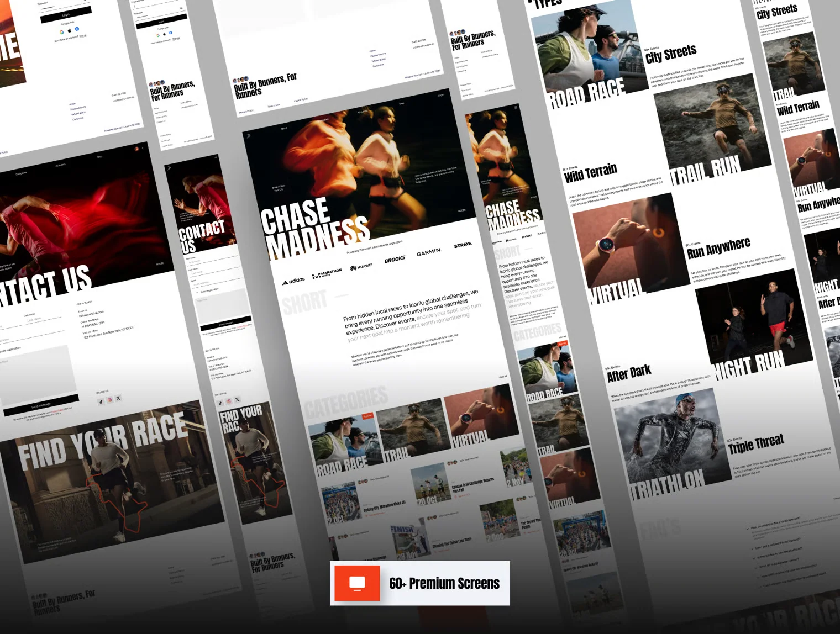Click the site logo on mobile Contact Us screen
The image size is (840, 634).
170,167
